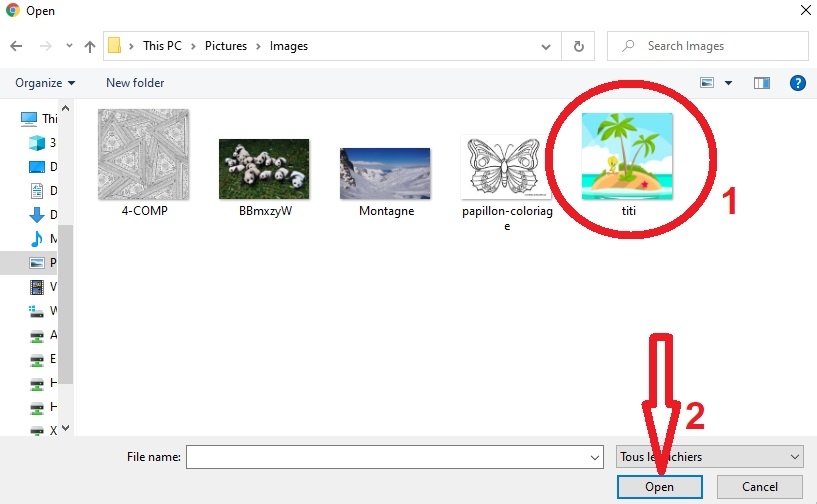Select the Downloads arrow icon in sidebar
Image resolution: width=817 pixels, height=504 pixels.
tap(37, 215)
